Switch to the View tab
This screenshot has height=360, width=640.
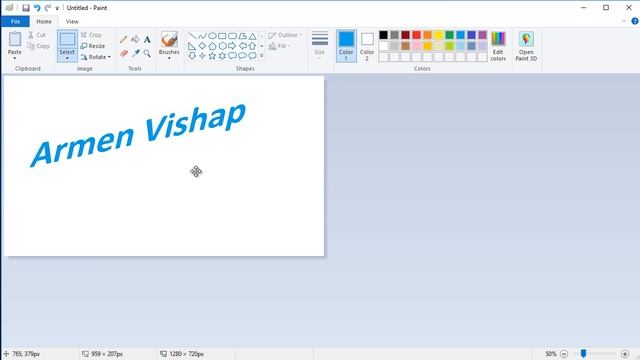72,21
